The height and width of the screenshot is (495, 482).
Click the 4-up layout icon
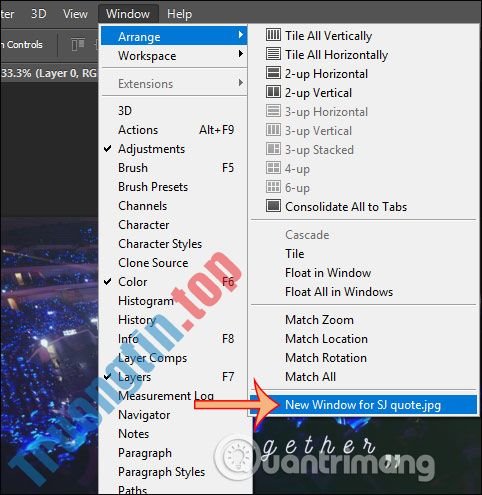coord(273,168)
